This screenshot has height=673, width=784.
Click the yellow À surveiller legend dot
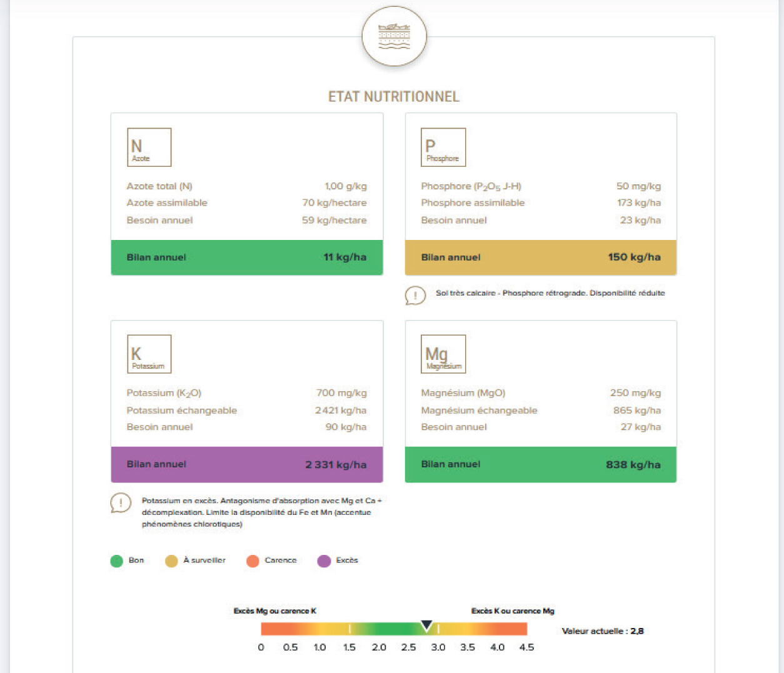[171, 561]
